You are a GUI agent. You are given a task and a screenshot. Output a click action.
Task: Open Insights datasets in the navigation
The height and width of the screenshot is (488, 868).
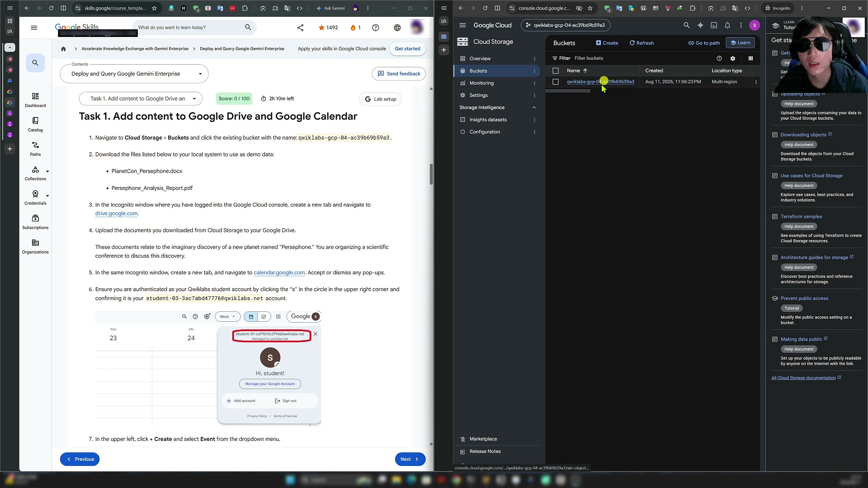coord(488,120)
